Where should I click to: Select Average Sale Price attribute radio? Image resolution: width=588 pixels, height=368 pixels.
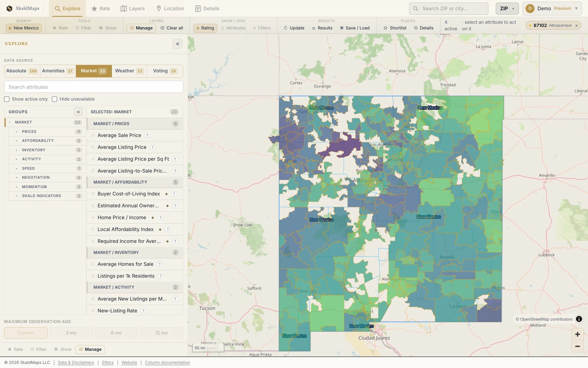[93, 135]
